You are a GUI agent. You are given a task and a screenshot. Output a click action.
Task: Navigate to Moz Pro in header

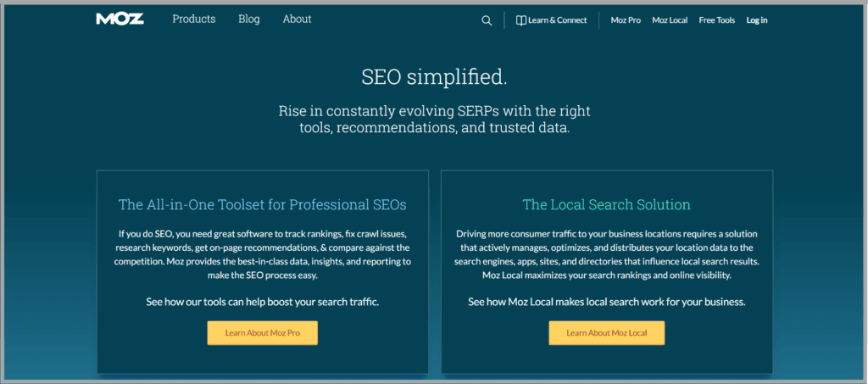(x=626, y=20)
